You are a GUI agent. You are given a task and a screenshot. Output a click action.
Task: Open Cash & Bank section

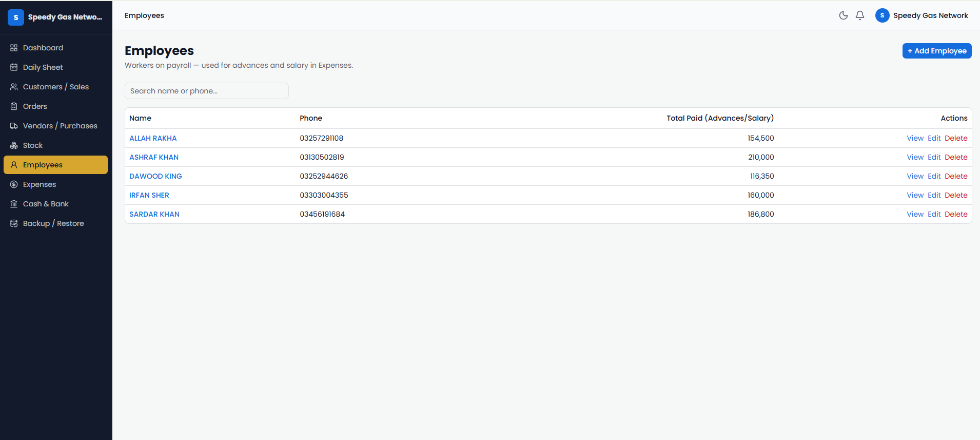[55, 204]
